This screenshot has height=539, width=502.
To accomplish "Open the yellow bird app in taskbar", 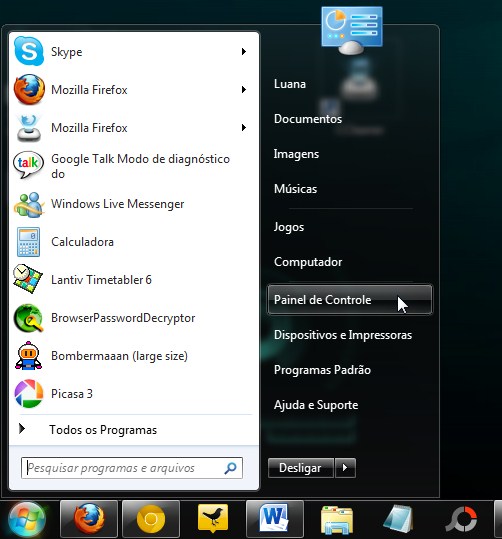I will coord(213,519).
